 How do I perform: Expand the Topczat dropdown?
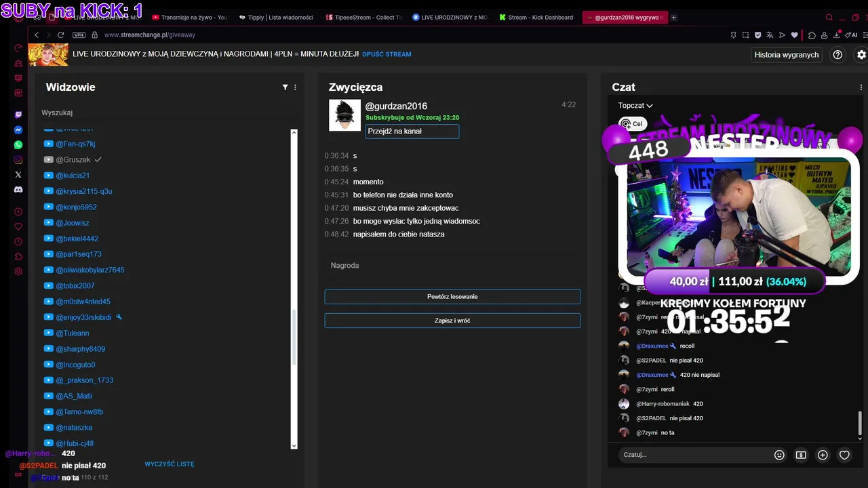pyautogui.click(x=635, y=106)
